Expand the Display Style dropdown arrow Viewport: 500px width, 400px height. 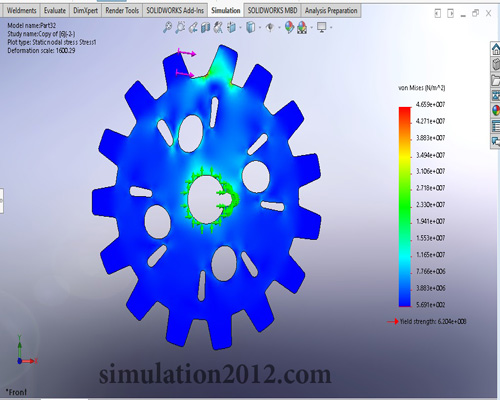point(260,28)
